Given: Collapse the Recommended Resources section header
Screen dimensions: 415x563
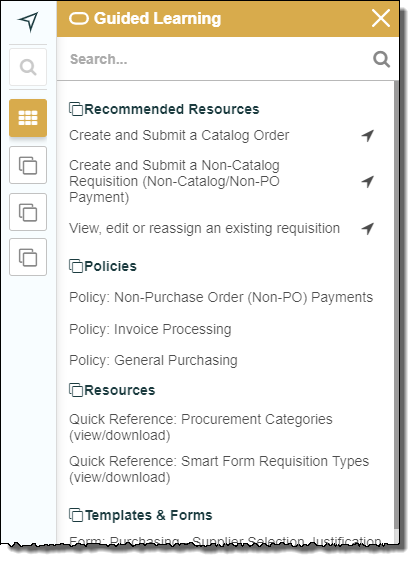Looking at the screenshot, I should coord(164,109).
